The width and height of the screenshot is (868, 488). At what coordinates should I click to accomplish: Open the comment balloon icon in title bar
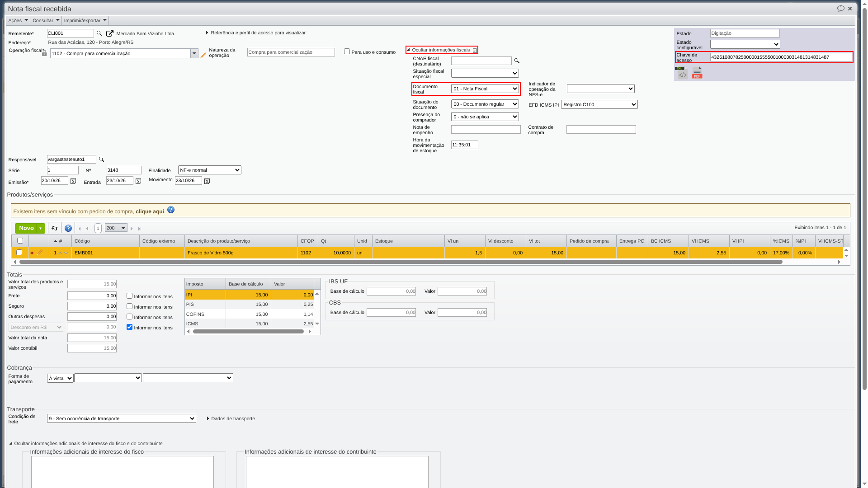(840, 9)
